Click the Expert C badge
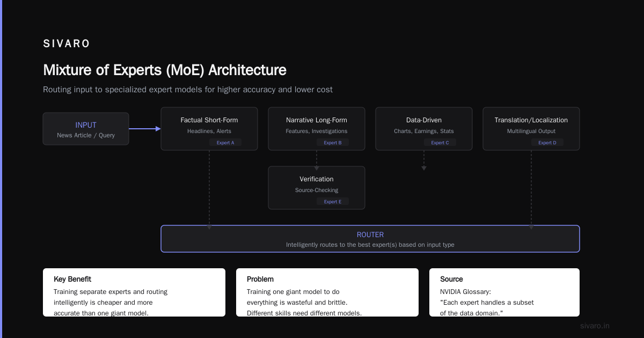644x338 pixels. click(x=440, y=143)
